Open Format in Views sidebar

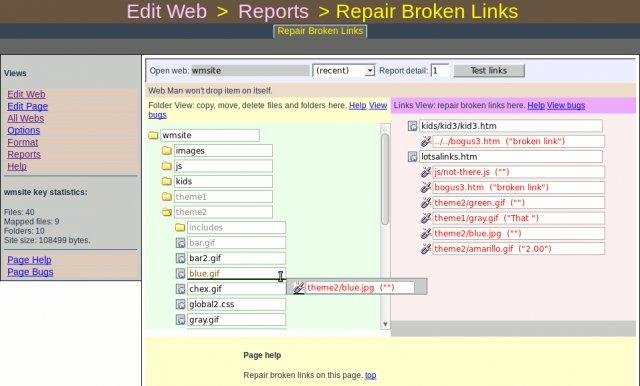tap(22, 142)
